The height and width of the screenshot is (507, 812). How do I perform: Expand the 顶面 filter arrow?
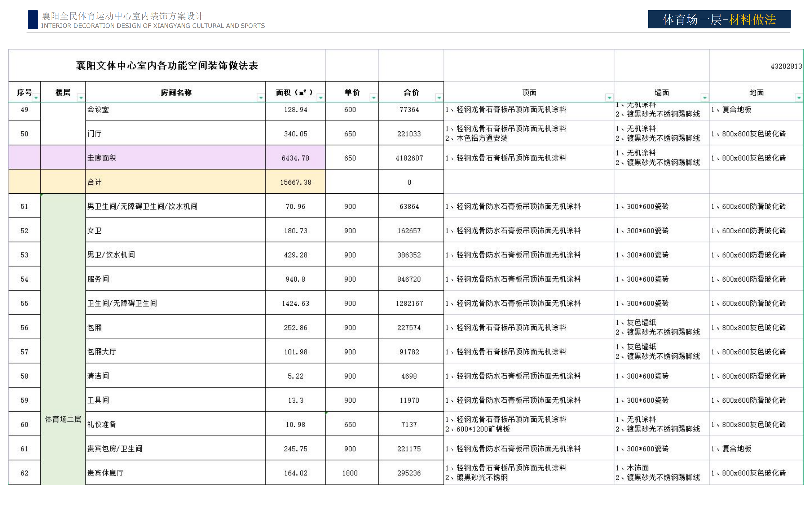(x=609, y=98)
